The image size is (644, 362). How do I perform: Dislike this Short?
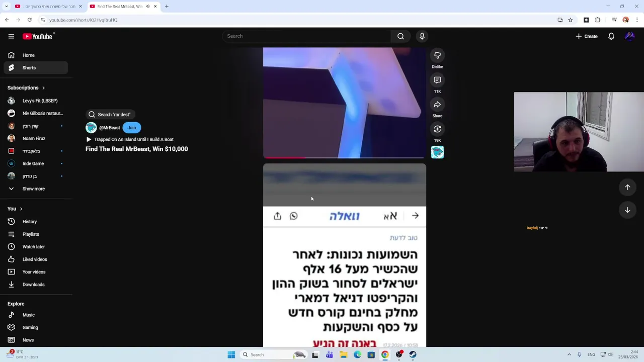(x=437, y=55)
